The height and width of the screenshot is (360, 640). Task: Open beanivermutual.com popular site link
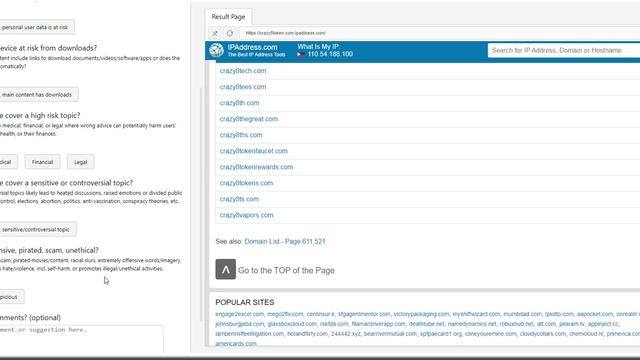click(x=390, y=333)
